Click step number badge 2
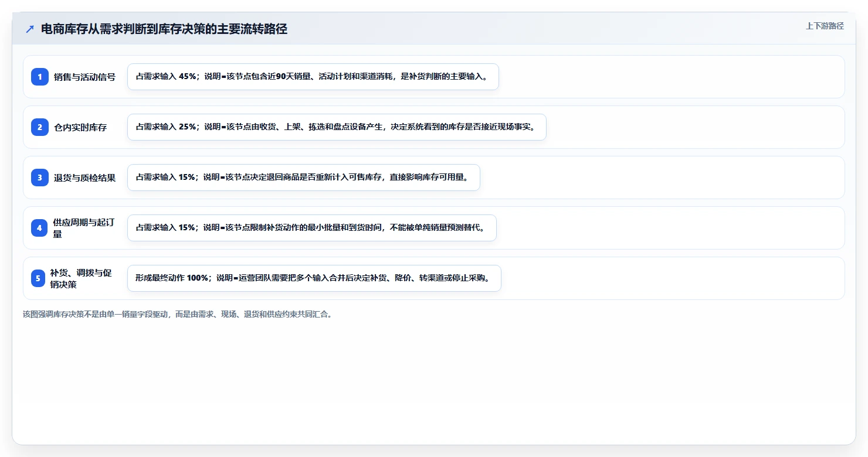This screenshot has width=868, height=457. tap(40, 127)
